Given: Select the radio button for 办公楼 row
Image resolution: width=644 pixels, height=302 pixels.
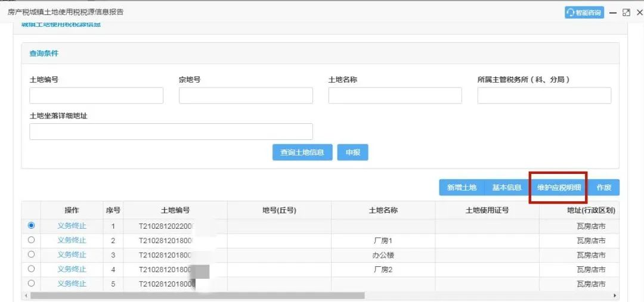Looking at the screenshot, I should (31, 255).
